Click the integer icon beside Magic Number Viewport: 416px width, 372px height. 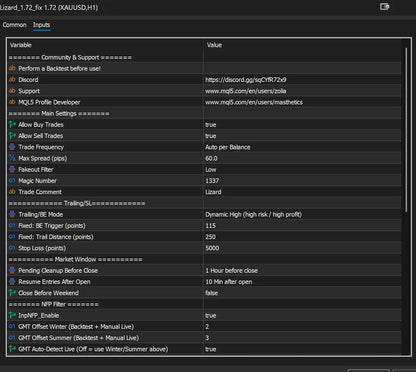click(x=12, y=181)
